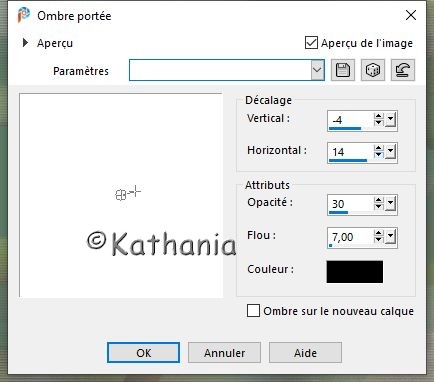The width and height of the screenshot is (434, 382).
Task: Increase the Vertical offset with up arrow
Action: tap(378, 116)
